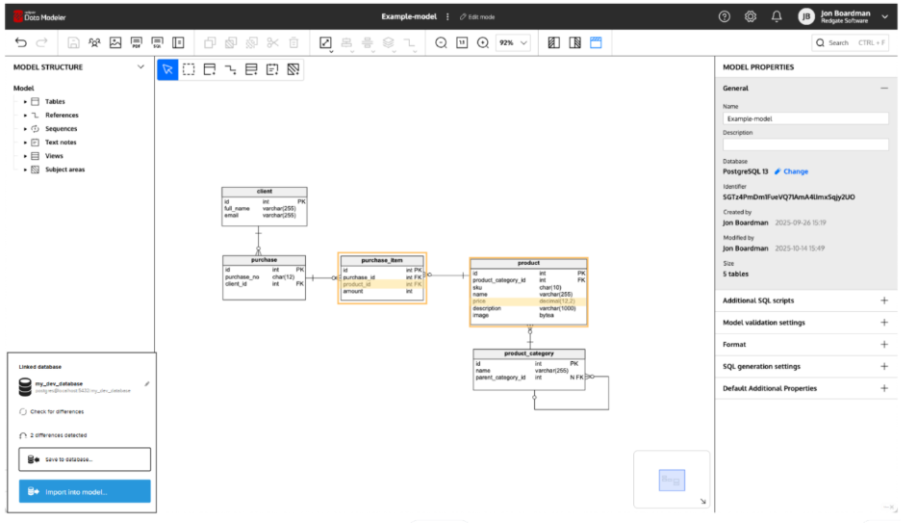Click the zoom out magnifier icon
This screenshot has width=901, height=523.
(441, 43)
